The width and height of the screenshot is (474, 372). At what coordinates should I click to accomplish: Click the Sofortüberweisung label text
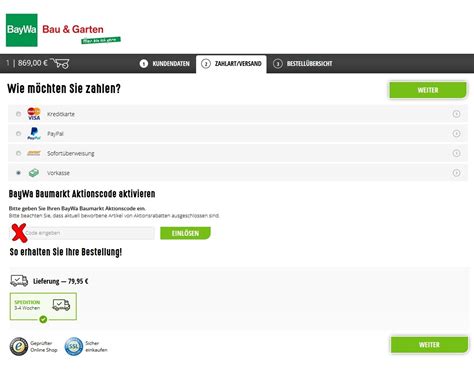coord(71,153)
